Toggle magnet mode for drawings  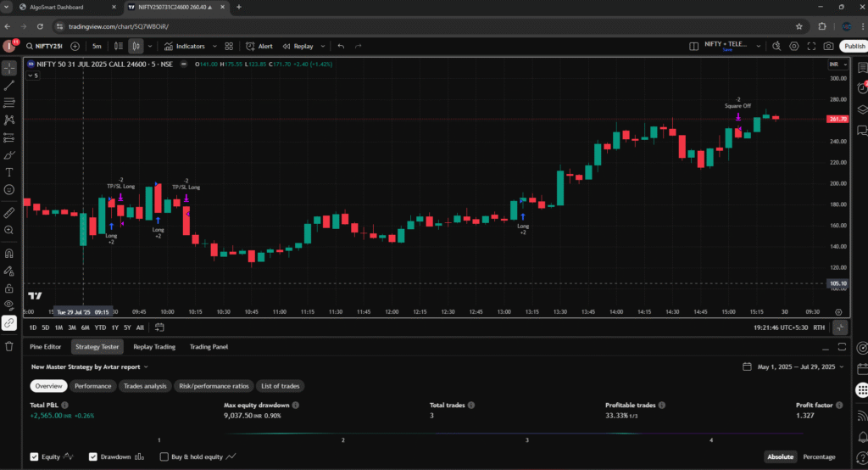coord(9,254)
